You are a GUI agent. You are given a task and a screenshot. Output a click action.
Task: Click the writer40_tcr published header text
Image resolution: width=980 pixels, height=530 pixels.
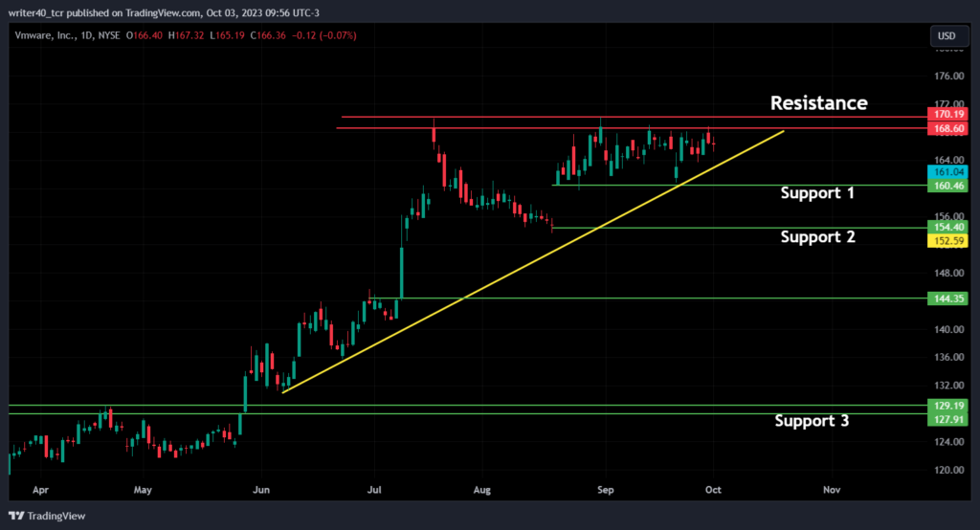164,12
